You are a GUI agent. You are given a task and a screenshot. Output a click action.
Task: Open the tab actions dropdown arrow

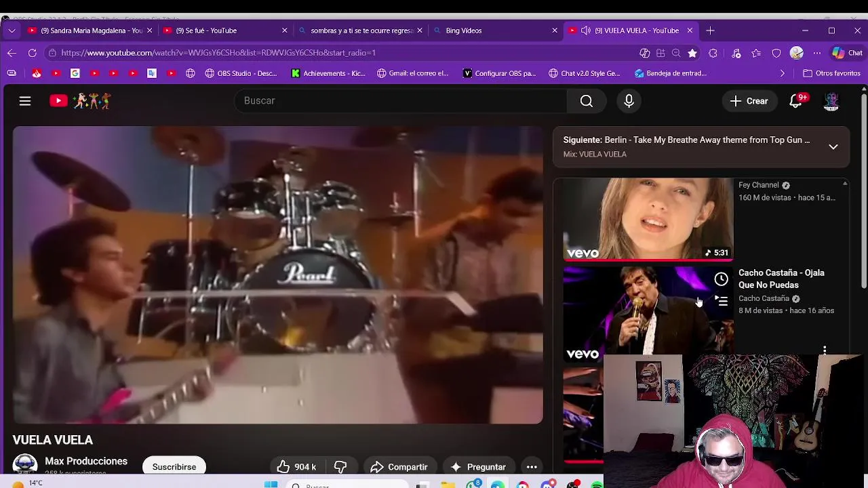12,30
